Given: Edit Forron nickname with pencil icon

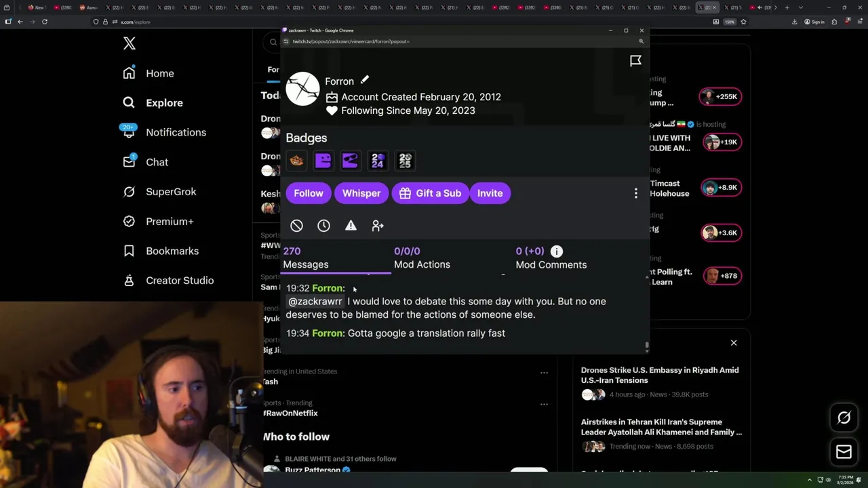Looking at the screenshot, I should click(365, 80).
